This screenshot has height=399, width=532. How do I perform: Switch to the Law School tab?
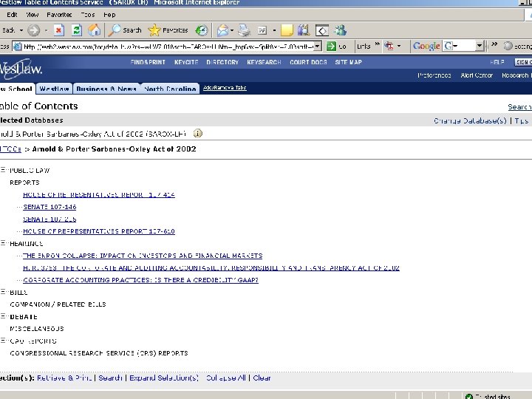coord(17,89)
